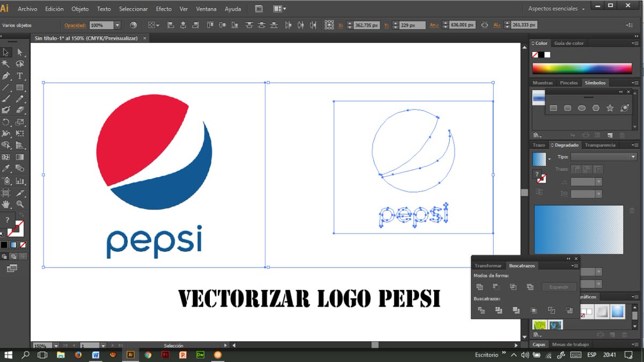
Task: Select the Pencil tool
Action: (20, 99)
